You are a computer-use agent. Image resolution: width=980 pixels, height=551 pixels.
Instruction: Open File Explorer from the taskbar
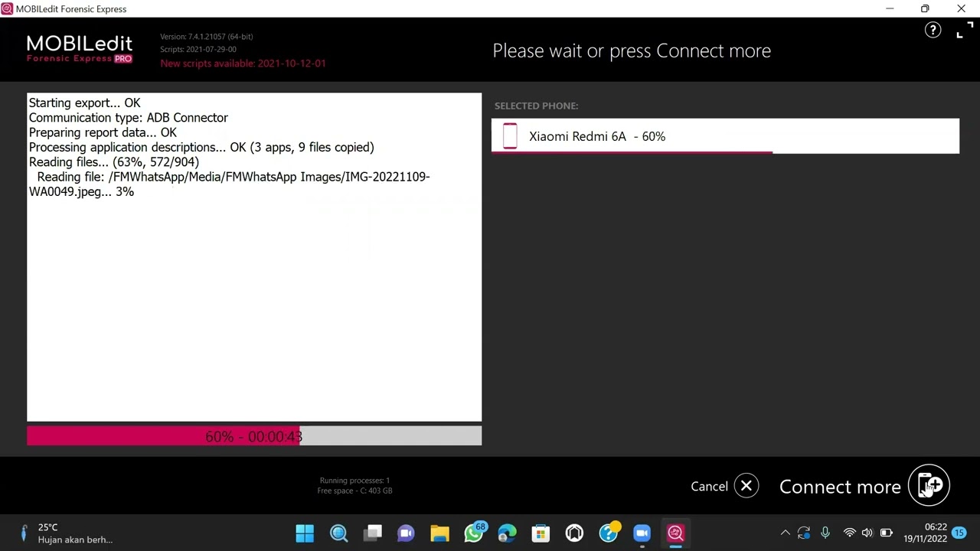[439, 533]
